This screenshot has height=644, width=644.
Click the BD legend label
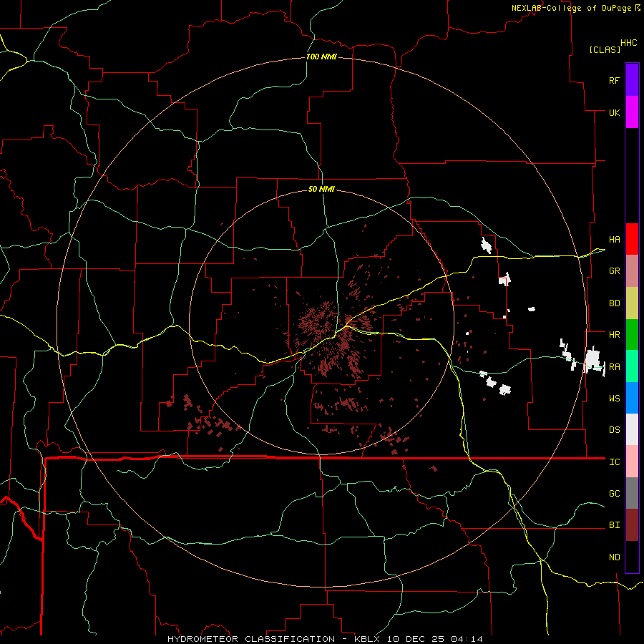[614, 303]
